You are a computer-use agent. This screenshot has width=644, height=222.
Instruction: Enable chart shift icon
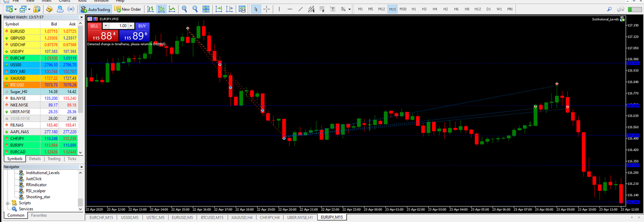(230, 9)
